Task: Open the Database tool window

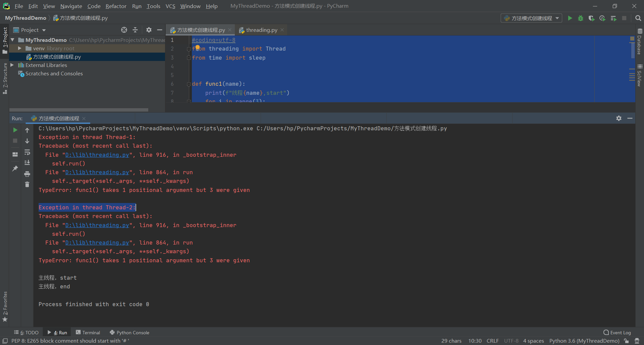Action: click(x=640, y=42)
